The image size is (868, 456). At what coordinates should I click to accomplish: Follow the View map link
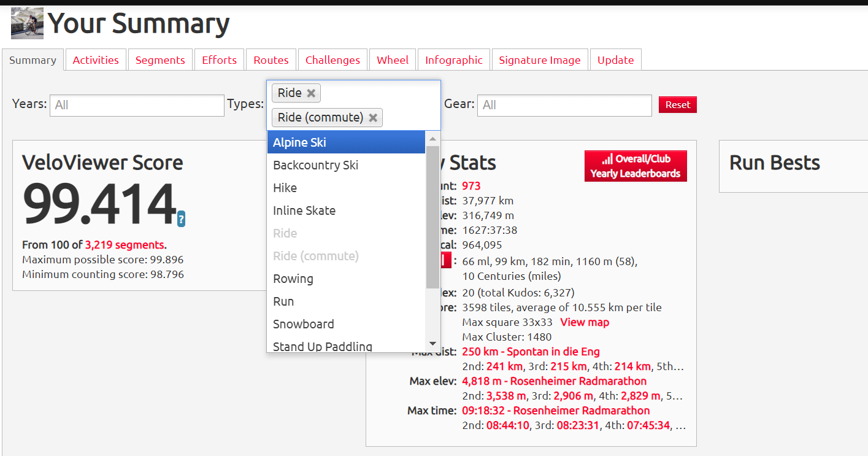tap(584, 322)
